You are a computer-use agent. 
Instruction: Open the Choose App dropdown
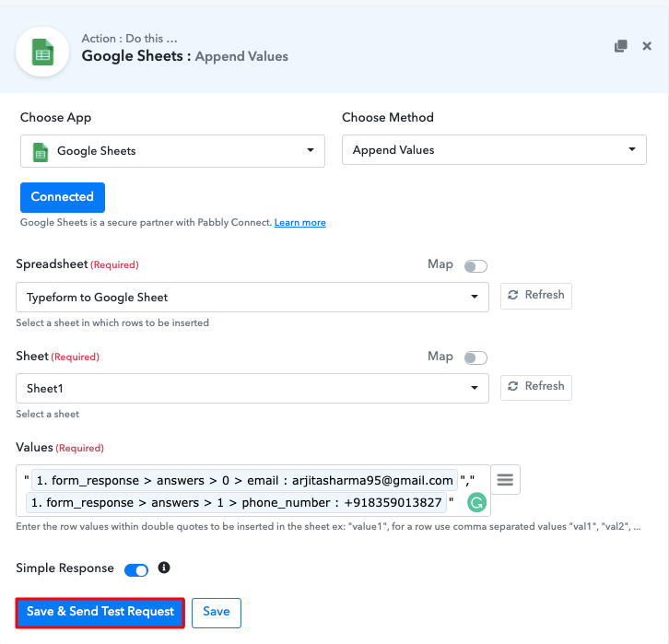[172, 151]
